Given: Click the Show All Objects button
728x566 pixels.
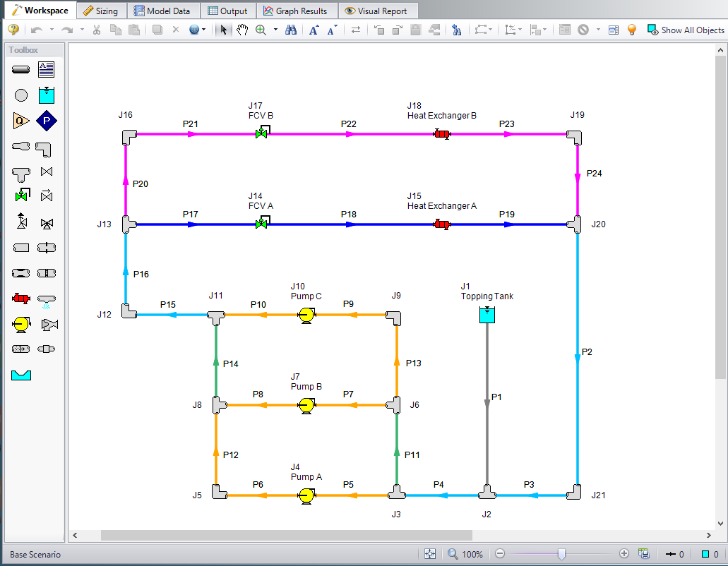Looking at the screenshot, I should tap(686, 30).
